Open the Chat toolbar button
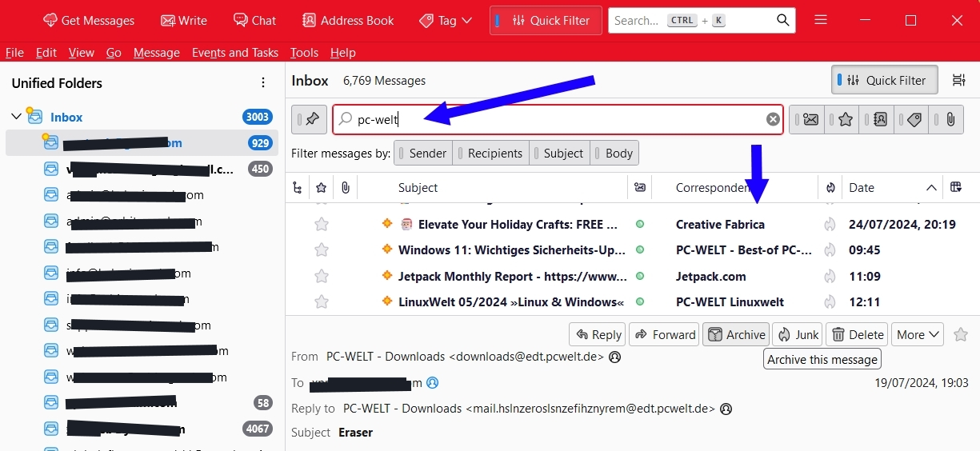The height and width of the screenshot is (451, 980). point(254,21)
